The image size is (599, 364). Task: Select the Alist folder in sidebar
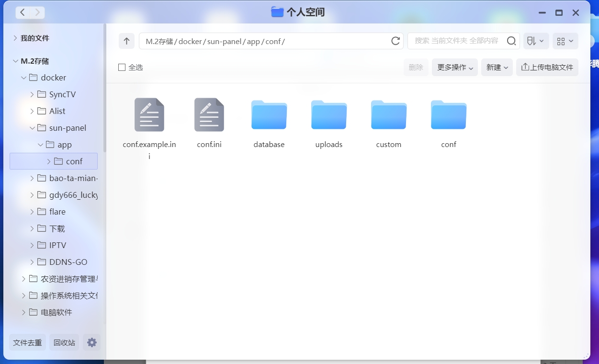57,111
